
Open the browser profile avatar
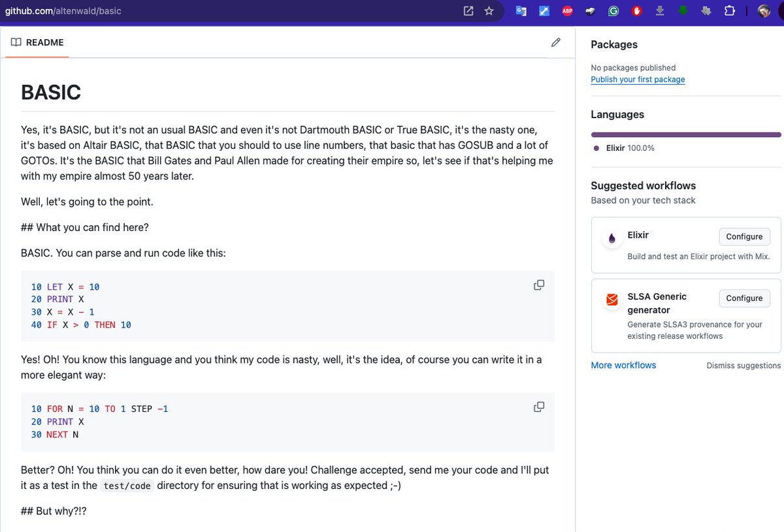point(764,11)
